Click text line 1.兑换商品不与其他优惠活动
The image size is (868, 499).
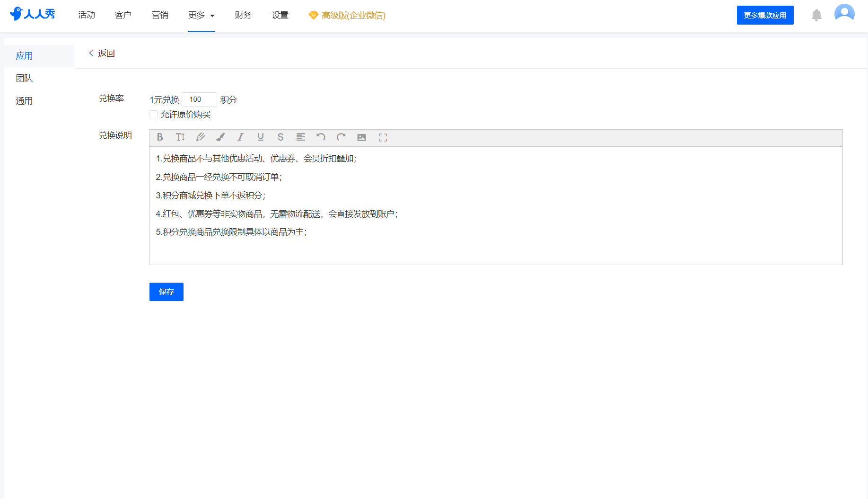point(256,159)
